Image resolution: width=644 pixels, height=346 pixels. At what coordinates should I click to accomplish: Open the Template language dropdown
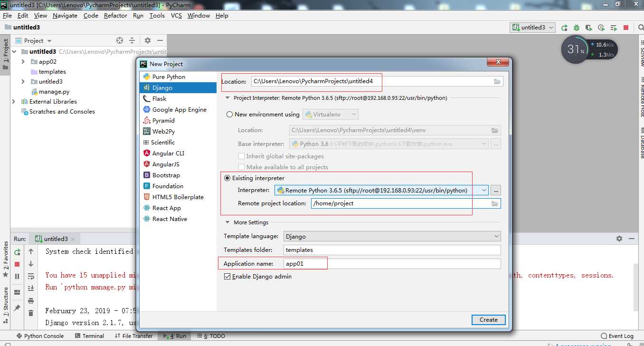pyautogui.click(x=496, y=236)
